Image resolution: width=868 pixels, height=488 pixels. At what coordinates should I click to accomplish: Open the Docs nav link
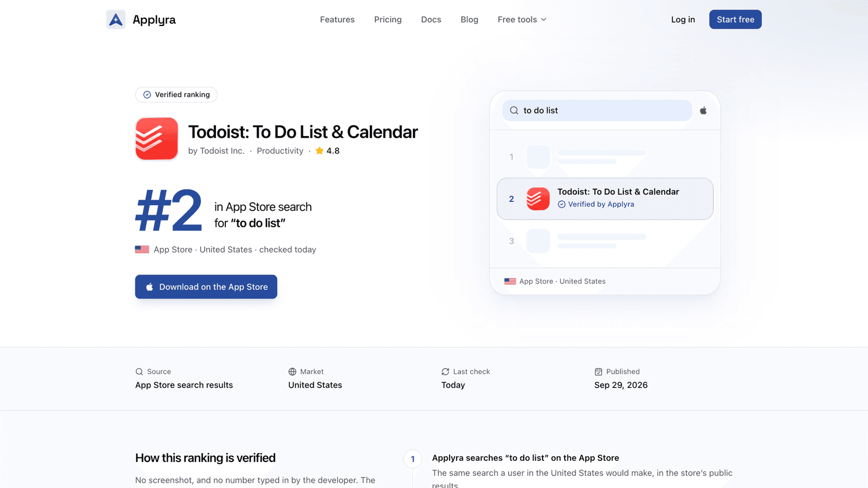tap(431, 19)
